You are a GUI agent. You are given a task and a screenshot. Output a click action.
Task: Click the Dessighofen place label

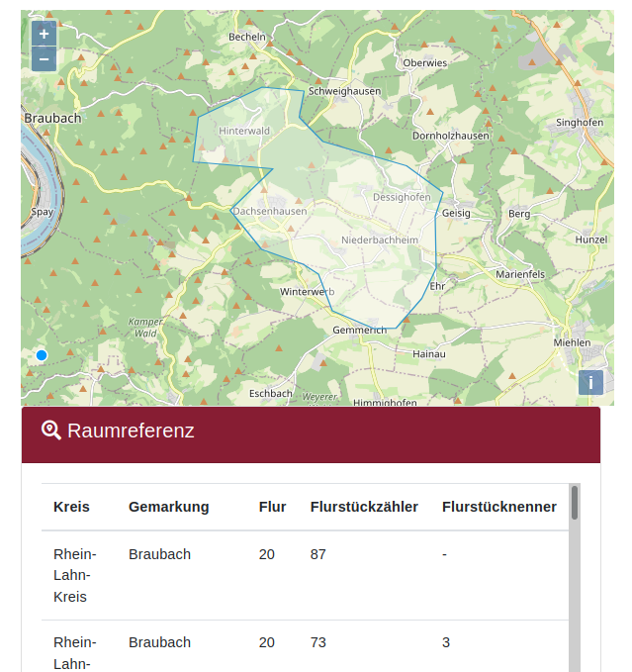402,197
